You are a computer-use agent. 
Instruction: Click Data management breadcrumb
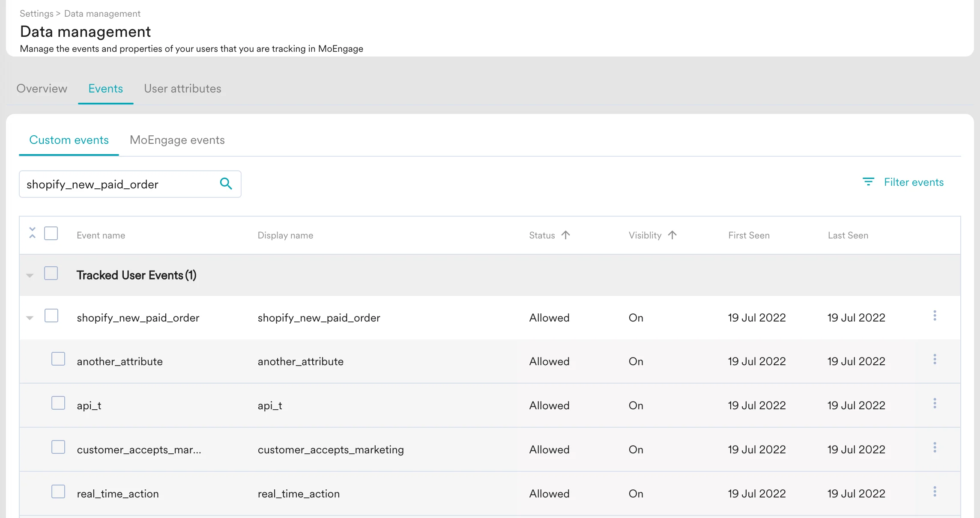102,14
